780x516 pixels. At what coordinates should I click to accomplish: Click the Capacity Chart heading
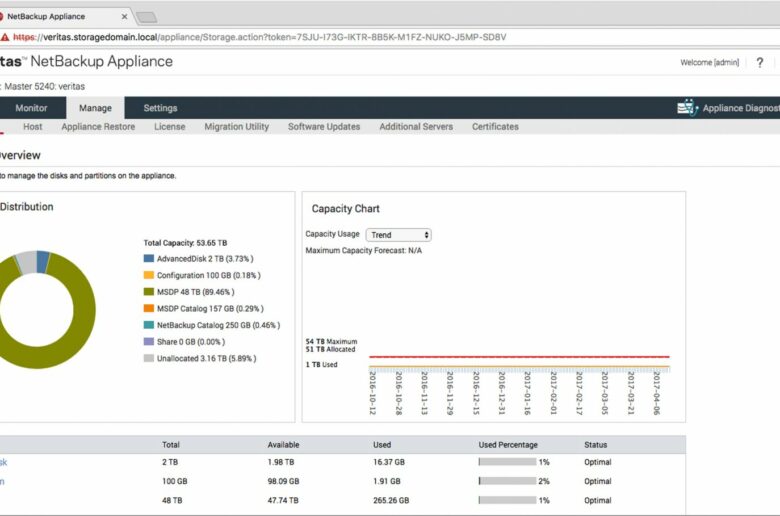pos(346,209)
